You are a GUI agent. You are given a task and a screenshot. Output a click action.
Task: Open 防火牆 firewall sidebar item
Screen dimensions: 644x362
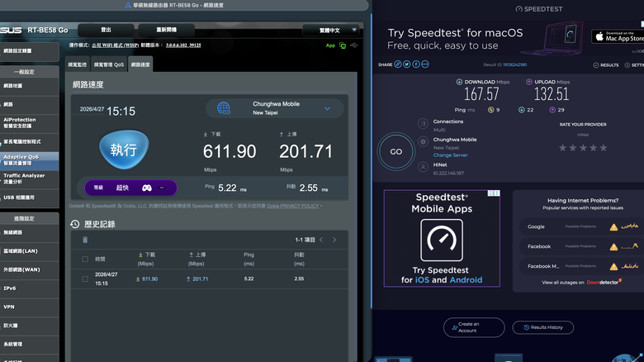29,326
